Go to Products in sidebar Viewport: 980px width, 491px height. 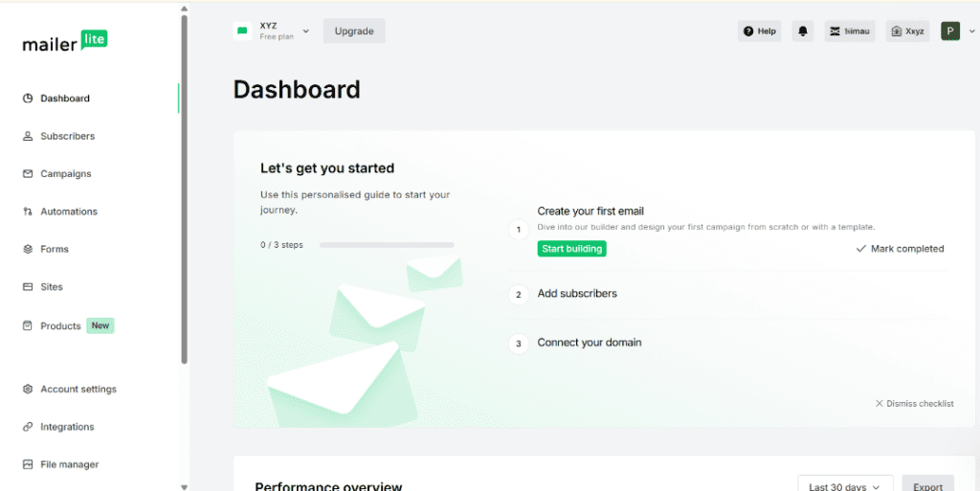[60, 326]
